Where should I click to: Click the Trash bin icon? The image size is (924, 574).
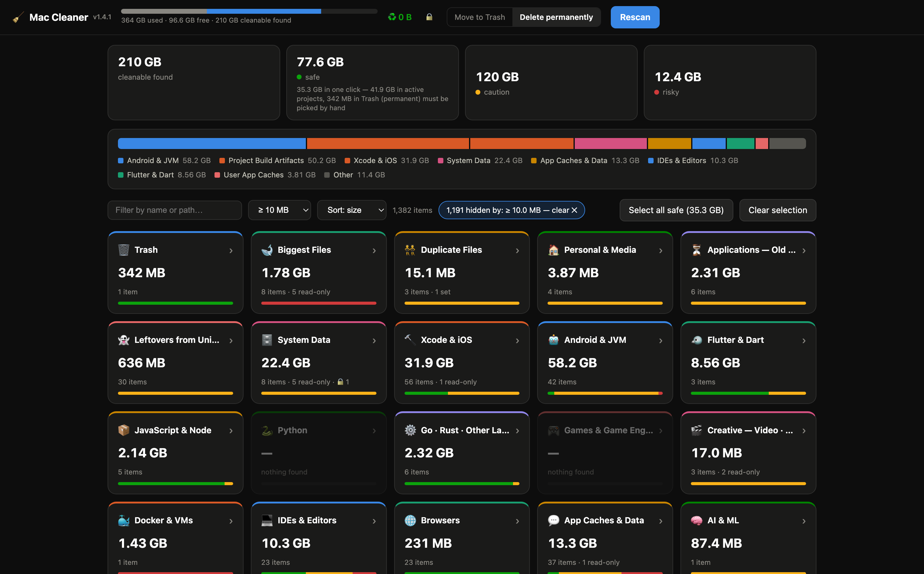(123, 250)
